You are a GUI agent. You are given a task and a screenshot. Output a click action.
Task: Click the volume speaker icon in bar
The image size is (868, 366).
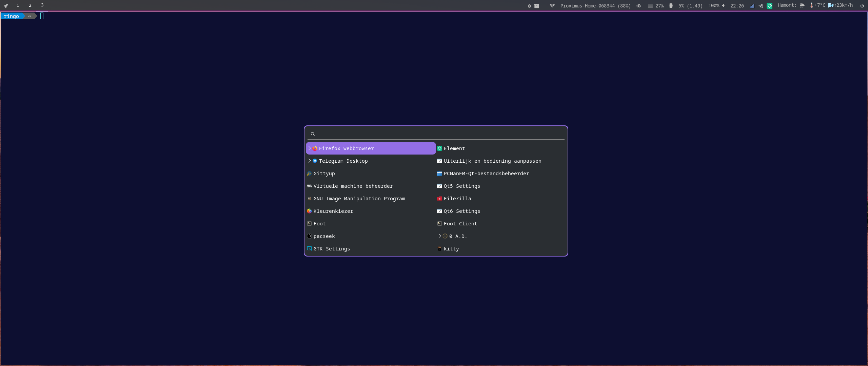(723, 6)
